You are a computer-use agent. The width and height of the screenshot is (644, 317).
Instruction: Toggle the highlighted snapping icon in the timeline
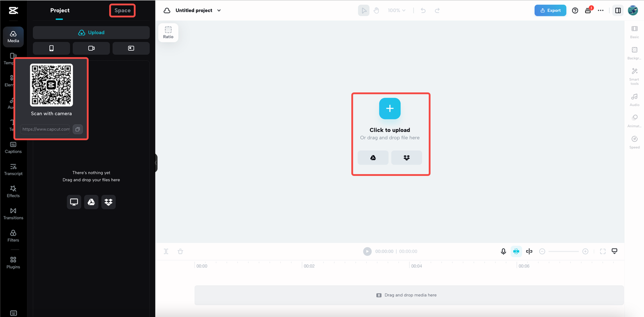(x=516, y=251)
